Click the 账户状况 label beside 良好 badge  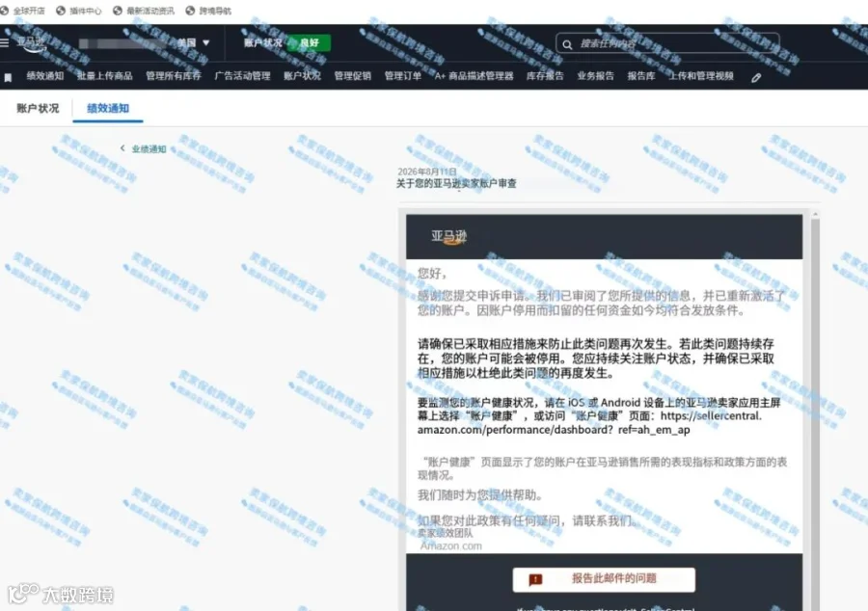[x=263, y=42]
